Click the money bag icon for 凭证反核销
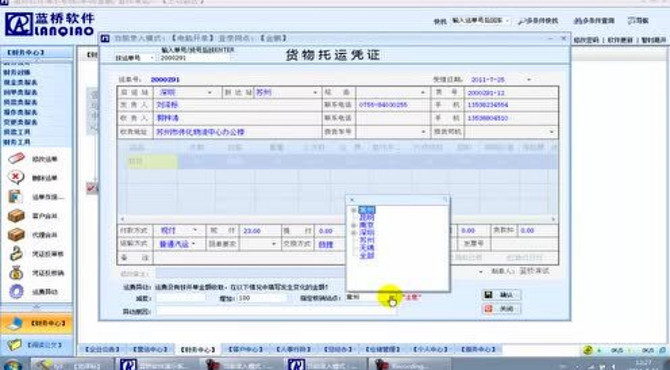Viewport: 670px width, 370px height. 16,273
